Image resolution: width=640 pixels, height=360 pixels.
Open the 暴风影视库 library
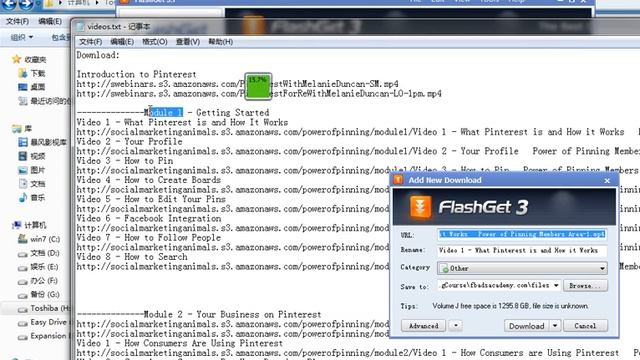(x=42, y=142)
